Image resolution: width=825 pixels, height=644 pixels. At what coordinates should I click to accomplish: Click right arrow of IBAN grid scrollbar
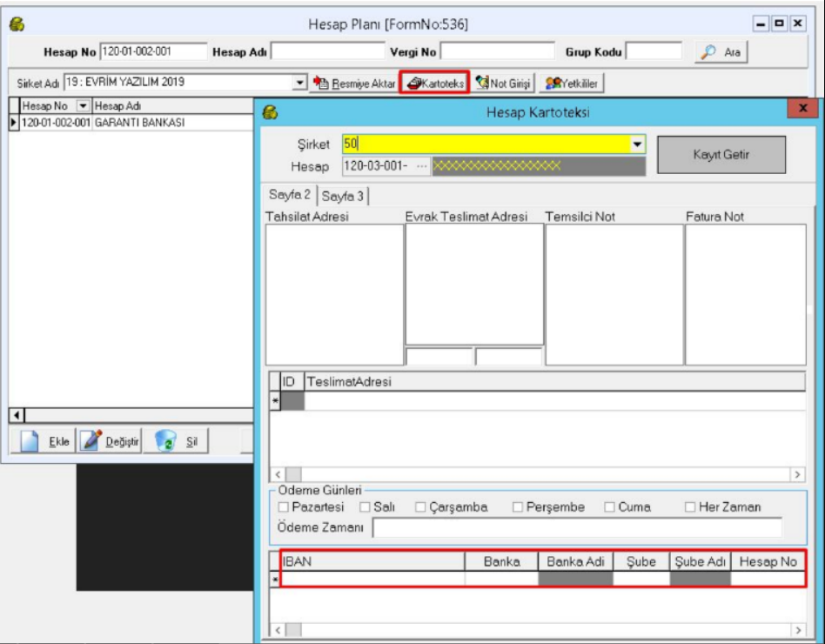click(798, 630)
